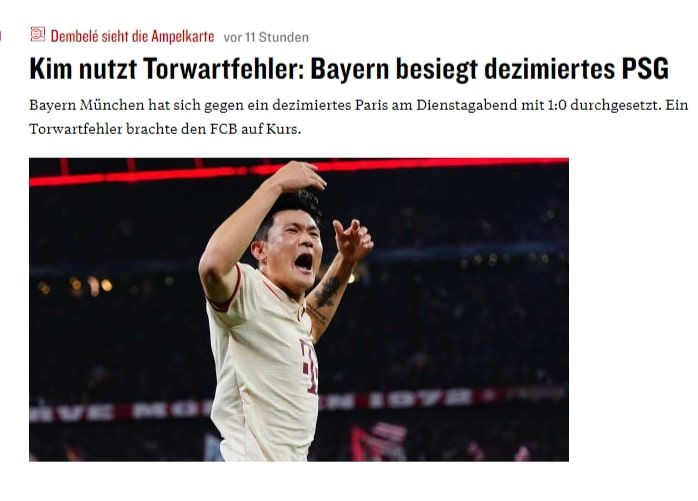Click the 'vor 11 Stunden' timestamp
The width and height of the screenshot is (698, 501).
click(x=266, y=37)
